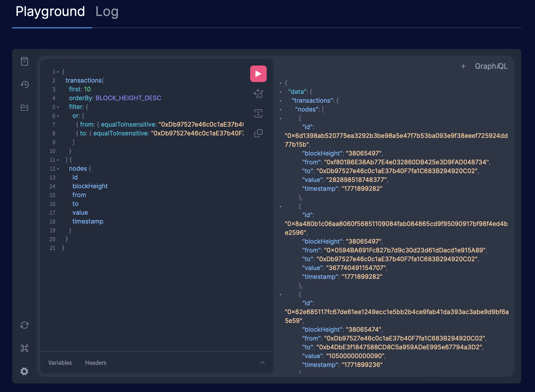The image size is (535, 392).
Task: Click the merge fragments icon
Action: [258, 113]
